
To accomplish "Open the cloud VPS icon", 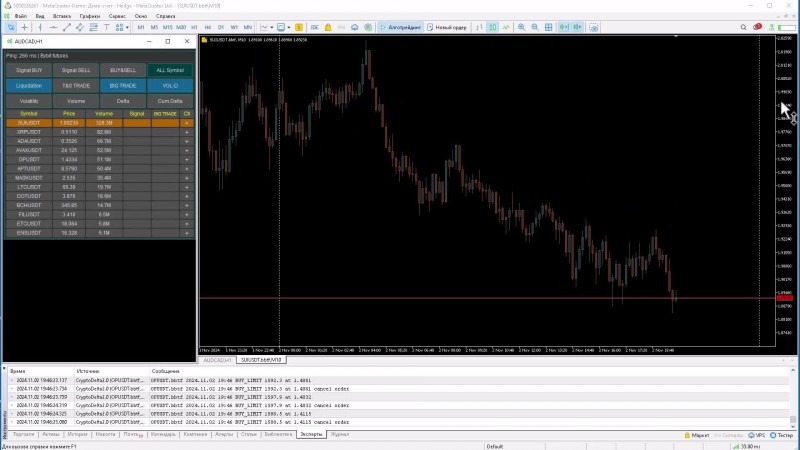I will pyautogui.click(x=355, y=28).
